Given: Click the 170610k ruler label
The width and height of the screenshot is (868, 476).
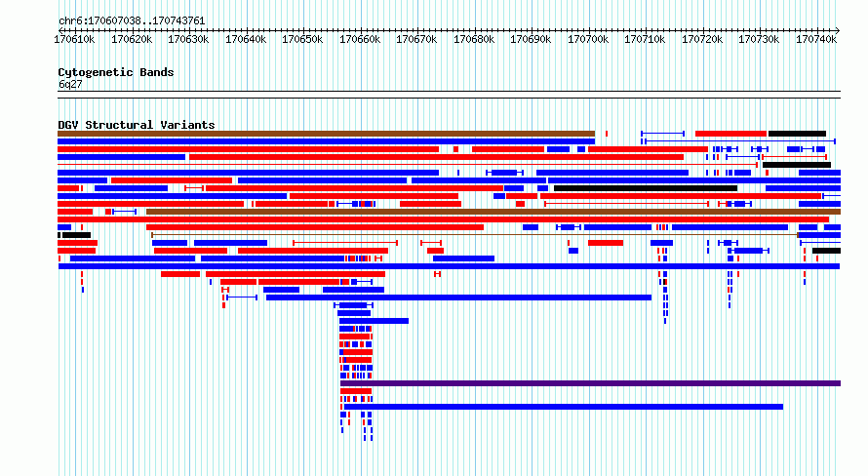Looking at the screenshot, I should click(x=74, y=39).
